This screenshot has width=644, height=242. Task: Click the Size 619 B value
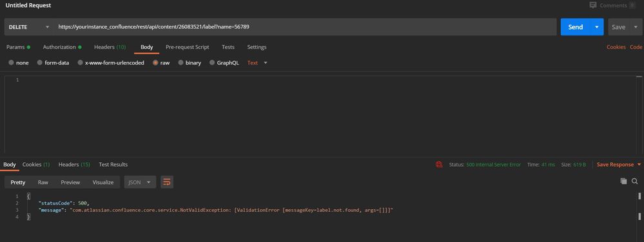pyautogui.click(x=580, y=165)
